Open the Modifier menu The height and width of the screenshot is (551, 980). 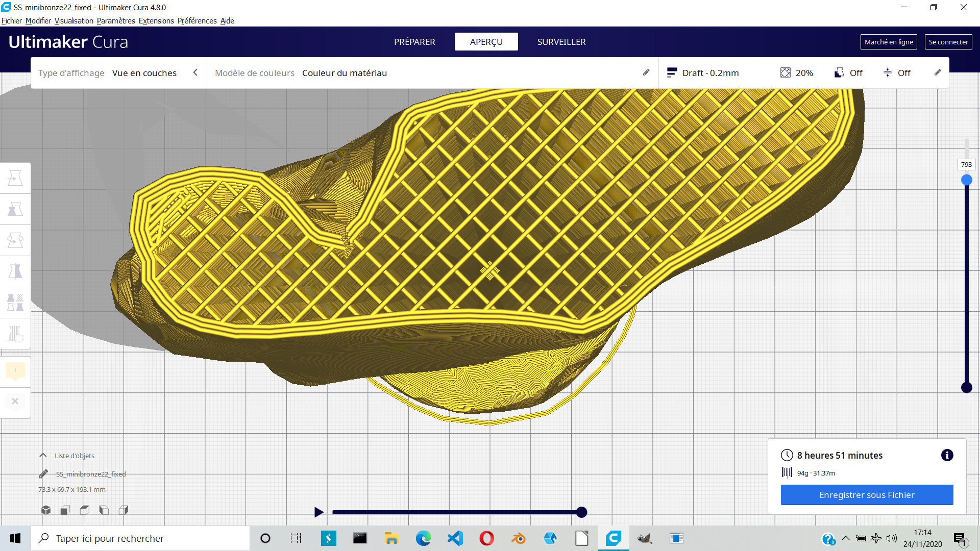pos(38,21)
